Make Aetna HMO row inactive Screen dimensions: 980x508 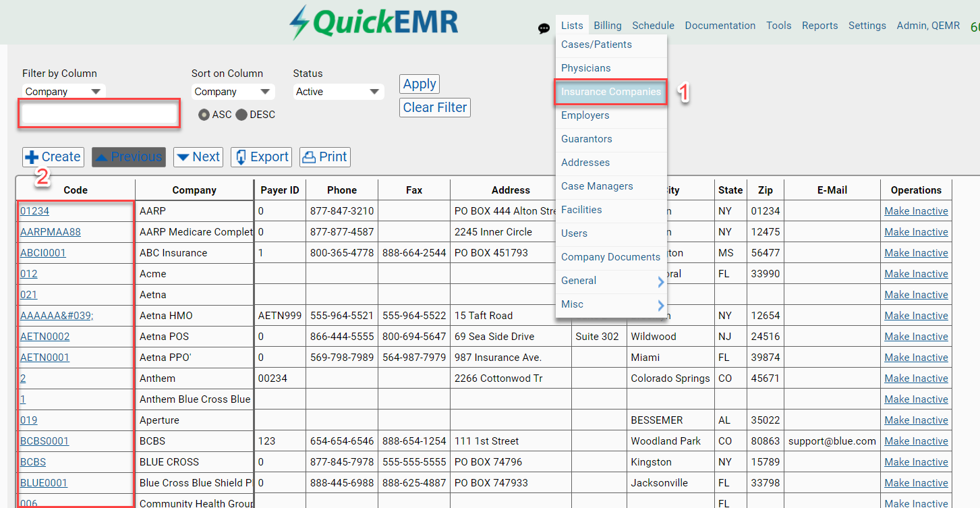916,316
